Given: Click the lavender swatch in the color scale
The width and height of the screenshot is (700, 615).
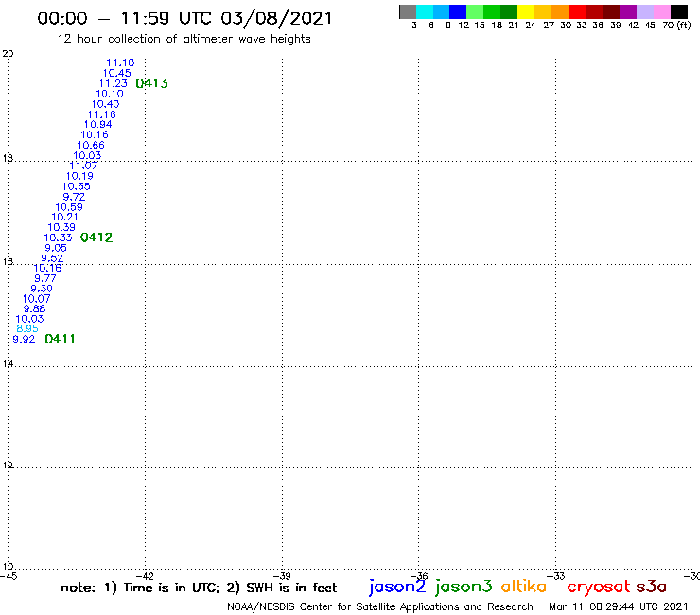Looking at the screenshot, I should click(x=645, y=11).
